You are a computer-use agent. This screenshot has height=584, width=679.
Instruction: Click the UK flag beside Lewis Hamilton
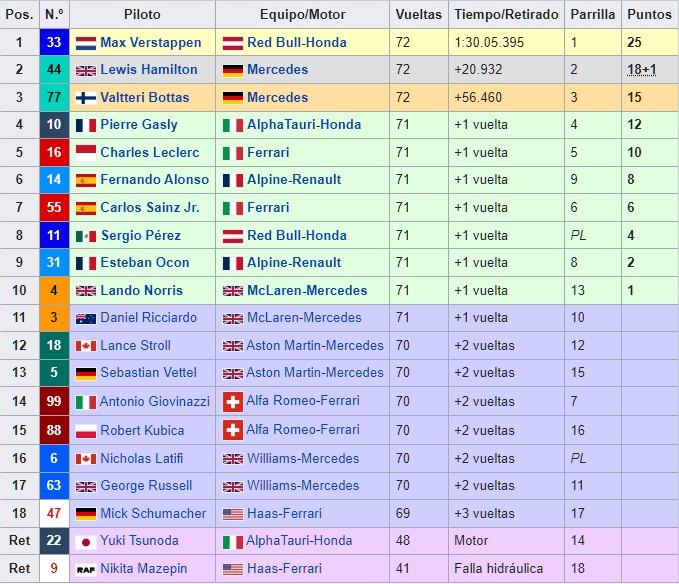[x=86, y=71]
